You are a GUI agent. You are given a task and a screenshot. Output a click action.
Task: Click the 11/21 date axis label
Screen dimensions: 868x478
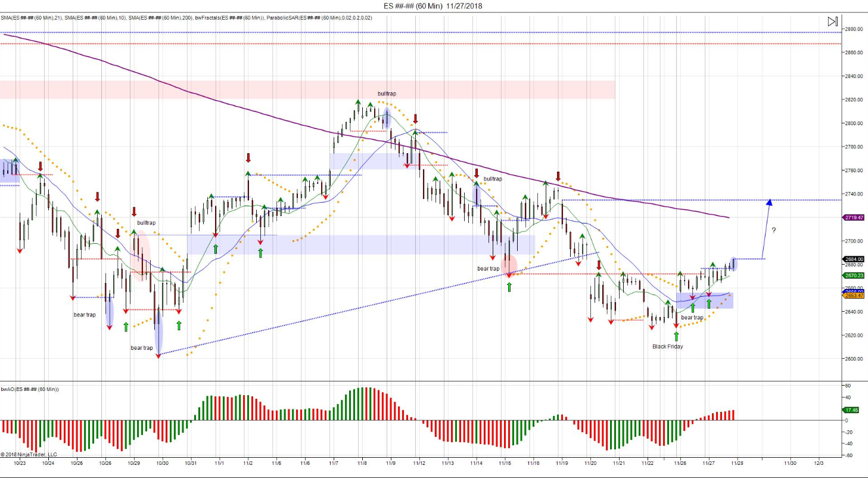click(619, 463)
